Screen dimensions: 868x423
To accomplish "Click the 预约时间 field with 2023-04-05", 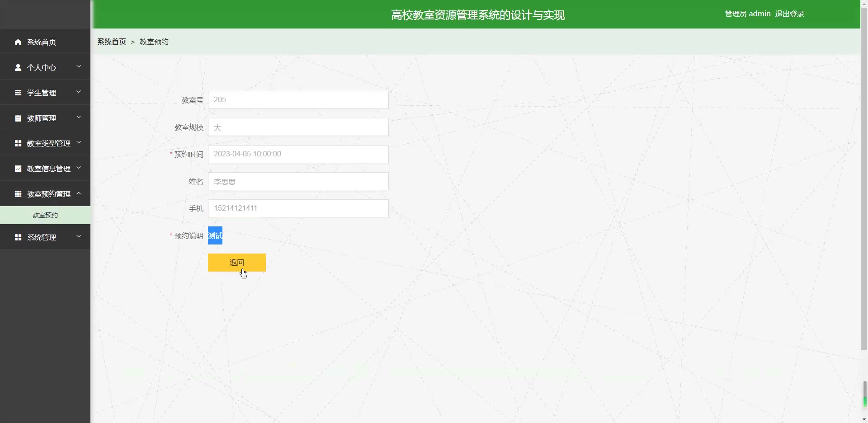I will click(x=298, y=154).
